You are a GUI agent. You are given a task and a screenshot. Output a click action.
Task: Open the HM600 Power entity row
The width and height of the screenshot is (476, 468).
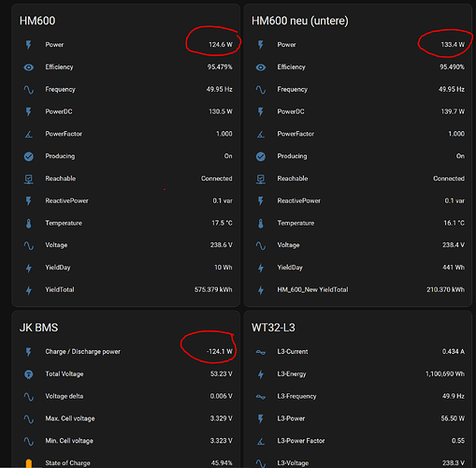click(126, 45)
